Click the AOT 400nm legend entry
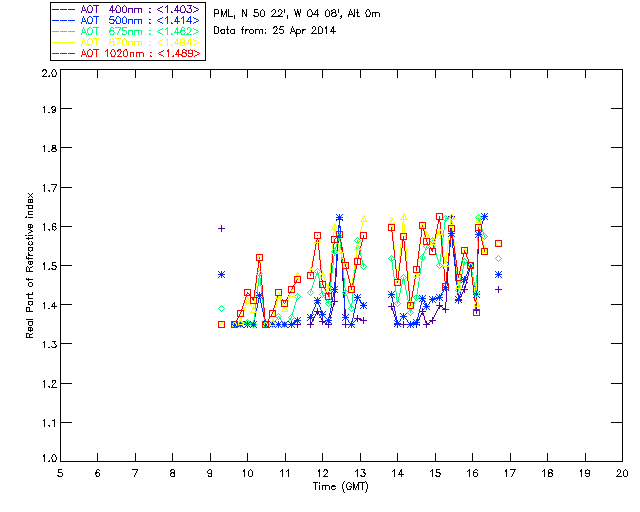Screen dimensions: 640x512 [x=127, y=9]
